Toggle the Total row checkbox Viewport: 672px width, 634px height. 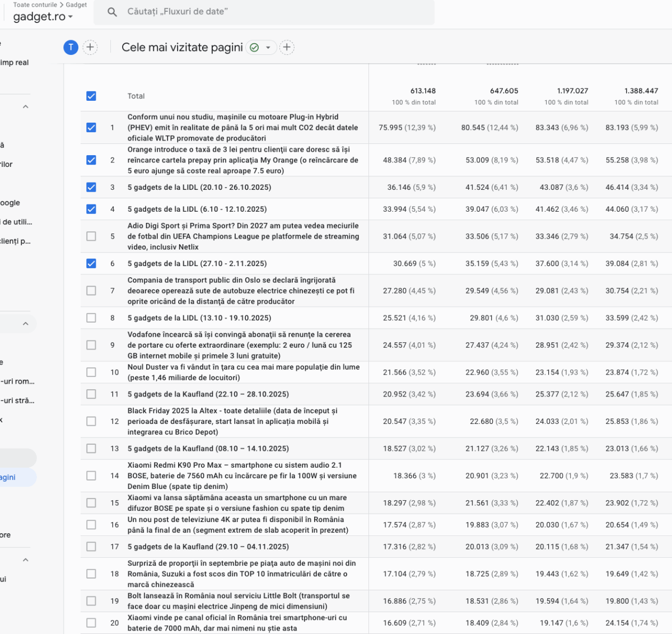91,96
